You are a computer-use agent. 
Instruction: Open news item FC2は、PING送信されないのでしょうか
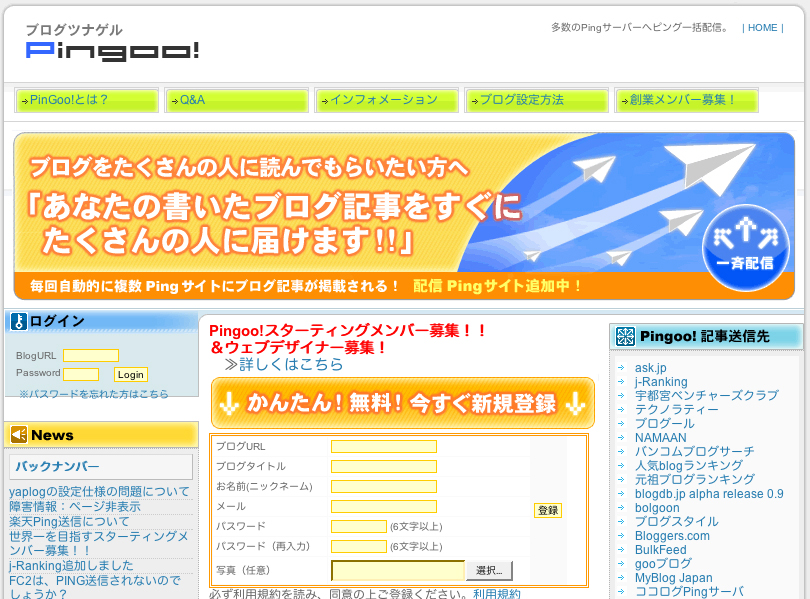95,587
